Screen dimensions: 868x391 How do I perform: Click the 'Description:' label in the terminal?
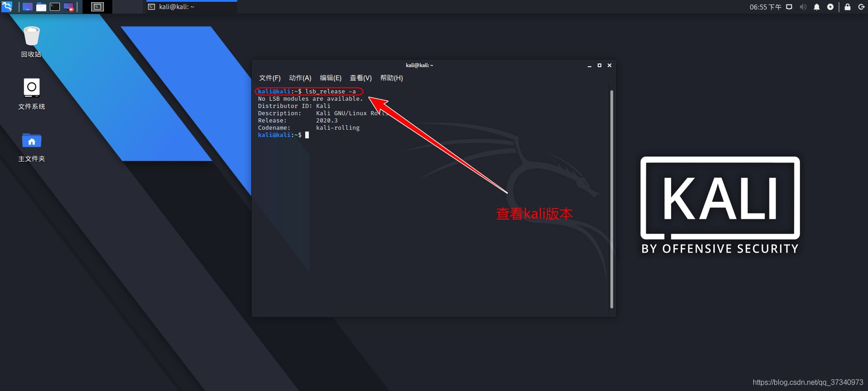click(x=280, y=113)
